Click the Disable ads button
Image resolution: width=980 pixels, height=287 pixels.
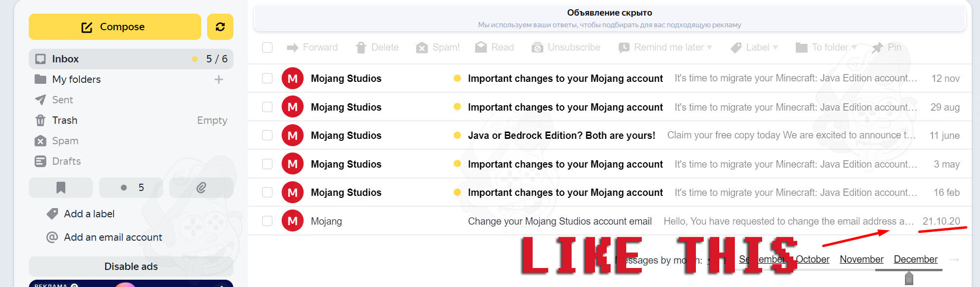(x=131, y=267)
